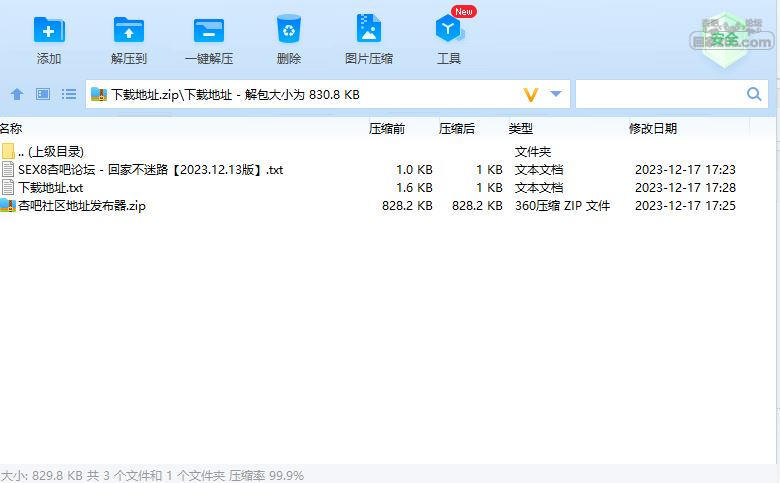This screenshot has height=483, width=780.
Task: Click the date 2023-12-17 17:25
Action: [x=685, y=205]
